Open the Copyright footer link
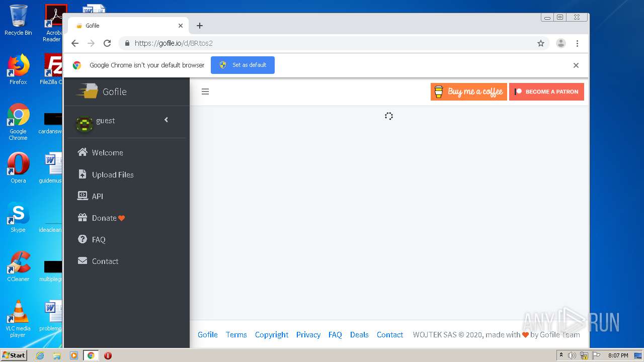Viewport: 644px width, 362px height. (x=272, y=335)
